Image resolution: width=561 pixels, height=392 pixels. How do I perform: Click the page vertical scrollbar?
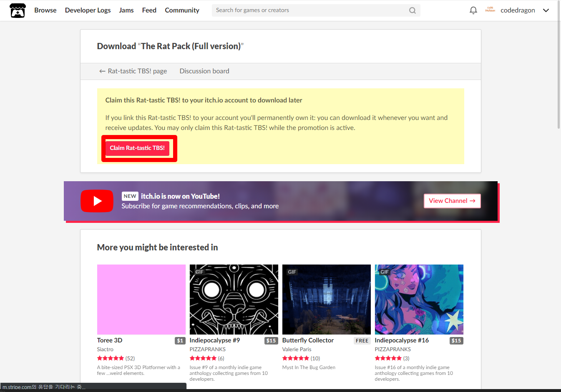[x=559, y=65]
